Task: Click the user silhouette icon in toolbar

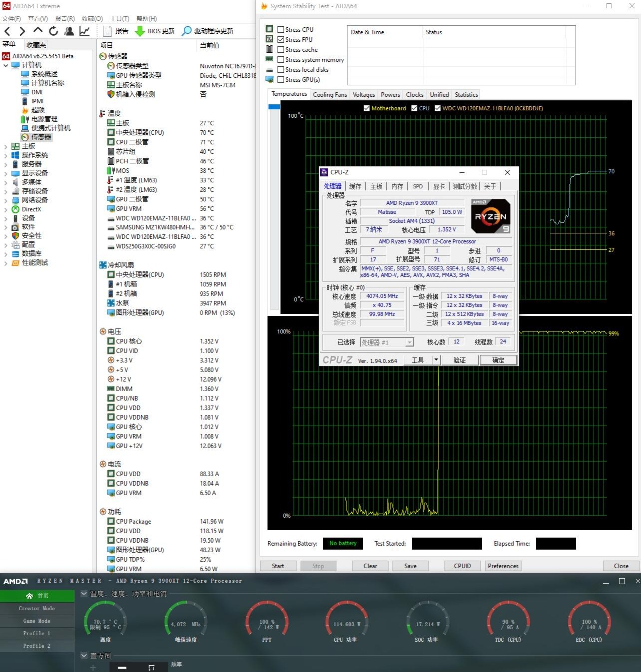Action: 69,31
